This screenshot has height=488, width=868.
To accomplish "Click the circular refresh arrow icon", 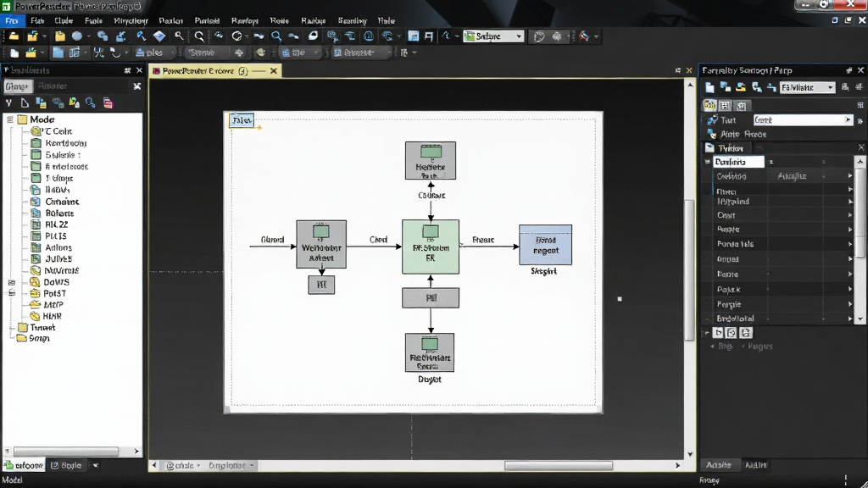I will tap(237, 36).
